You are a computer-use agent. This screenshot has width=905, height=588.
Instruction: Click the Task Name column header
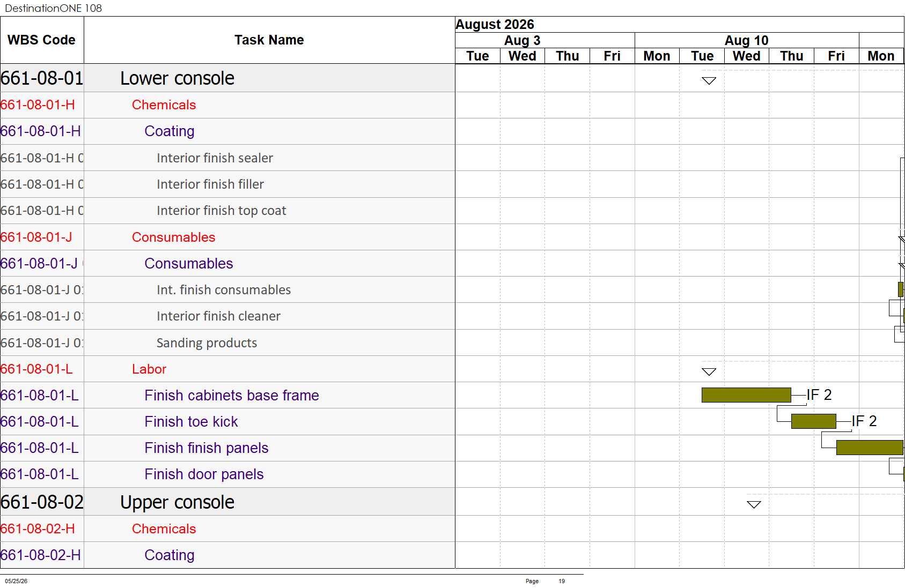[x=269, y=40]
